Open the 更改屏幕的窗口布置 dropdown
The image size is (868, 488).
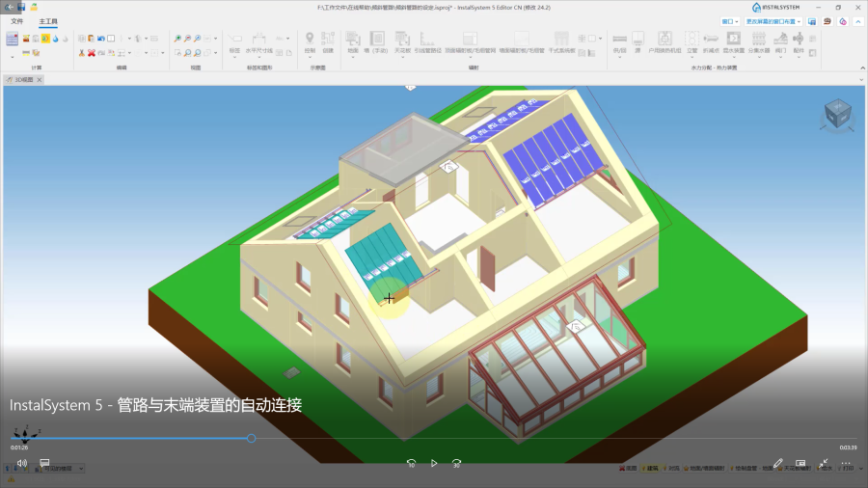(773, 21)
